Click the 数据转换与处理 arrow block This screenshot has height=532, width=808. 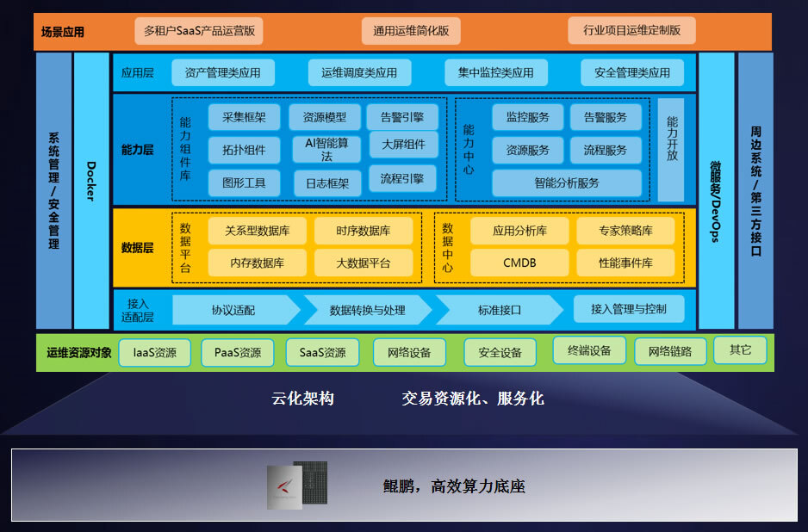coord(368,310)
